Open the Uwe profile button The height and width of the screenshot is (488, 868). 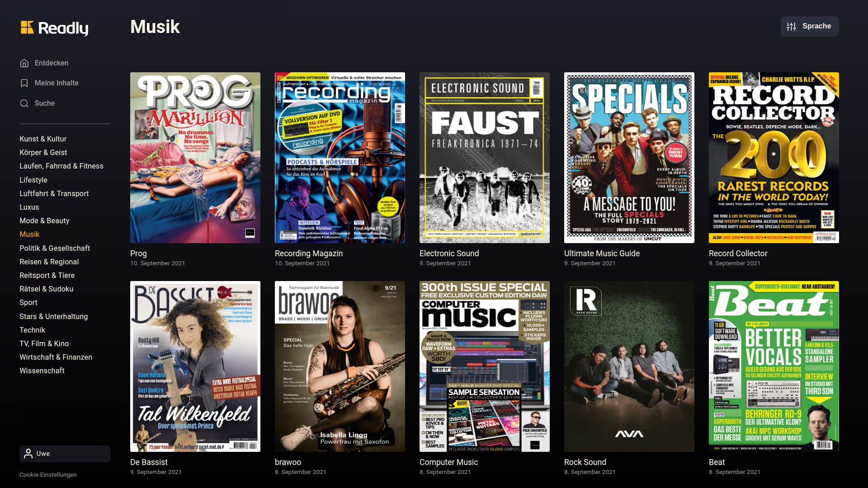(x=65, y=454)
